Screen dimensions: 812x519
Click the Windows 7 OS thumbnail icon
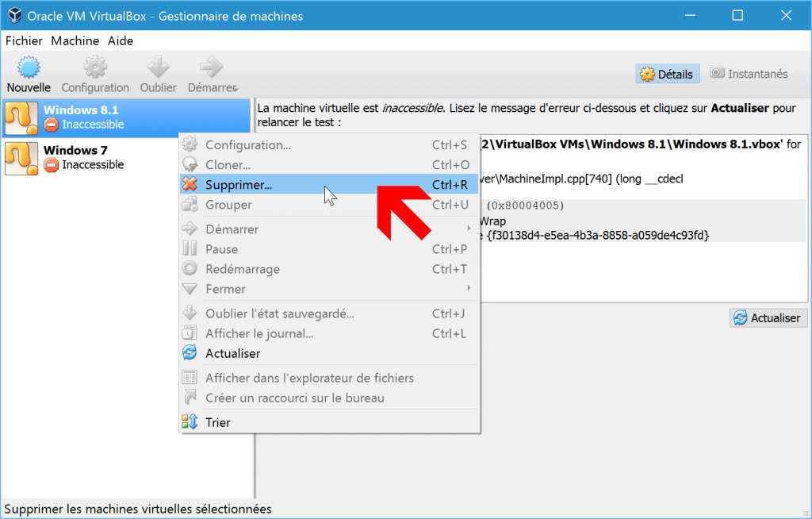[21, 158]
